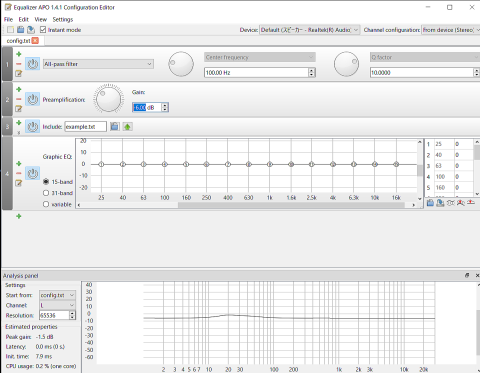480x373 pixels.
Task: Add a filter above row 2
Action: point(19,89)
